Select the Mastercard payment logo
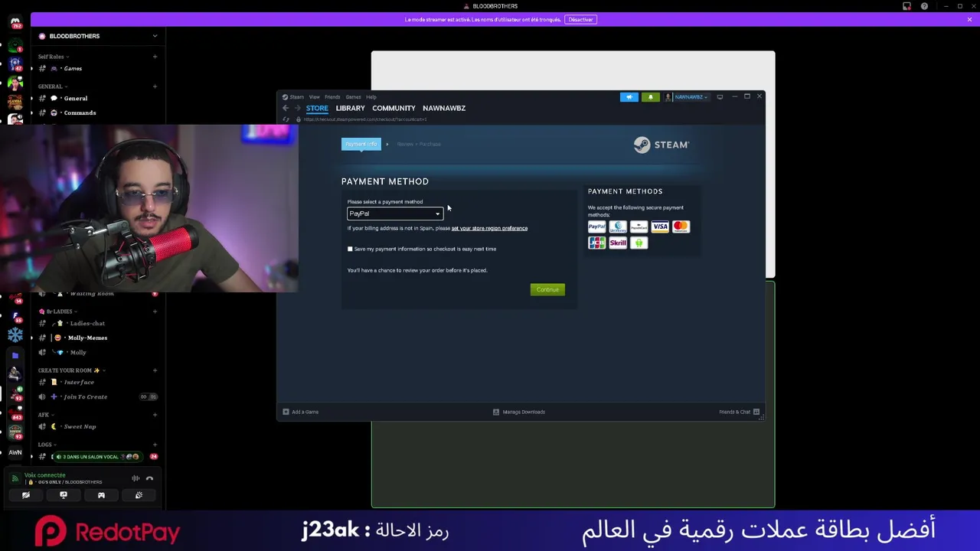980x551 pixels. (681, 227)
